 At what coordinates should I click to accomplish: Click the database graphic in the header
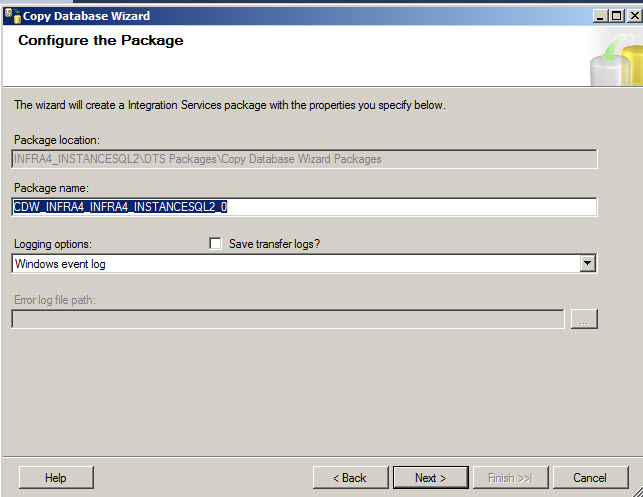610,60
